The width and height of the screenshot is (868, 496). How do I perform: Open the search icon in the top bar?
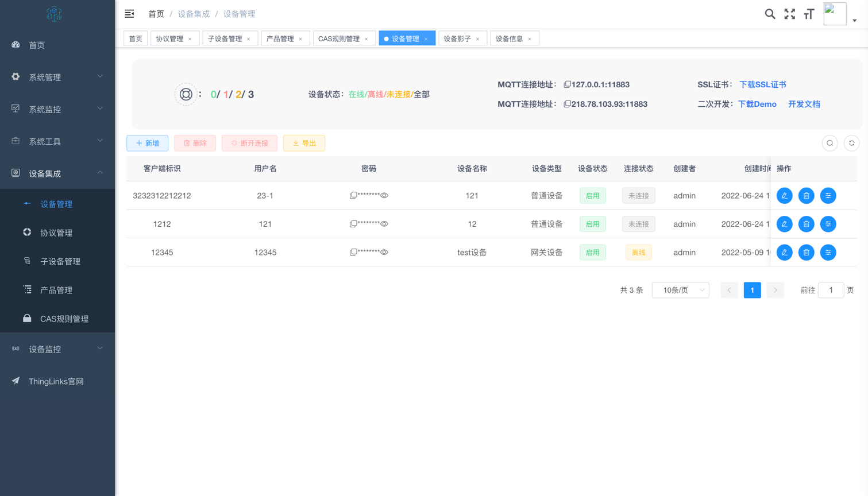click(x=770, y=14)
